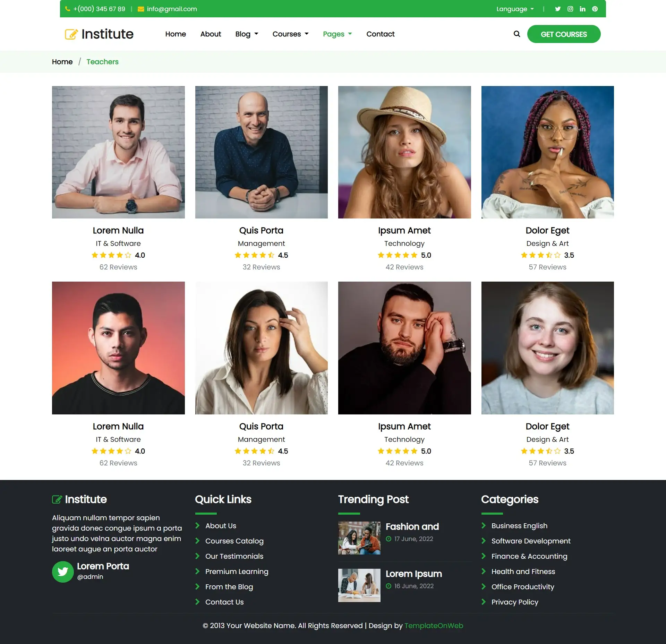Click the Twitter icon in top bar
This screenshot has width=666, height=644.
coord(557,9)
